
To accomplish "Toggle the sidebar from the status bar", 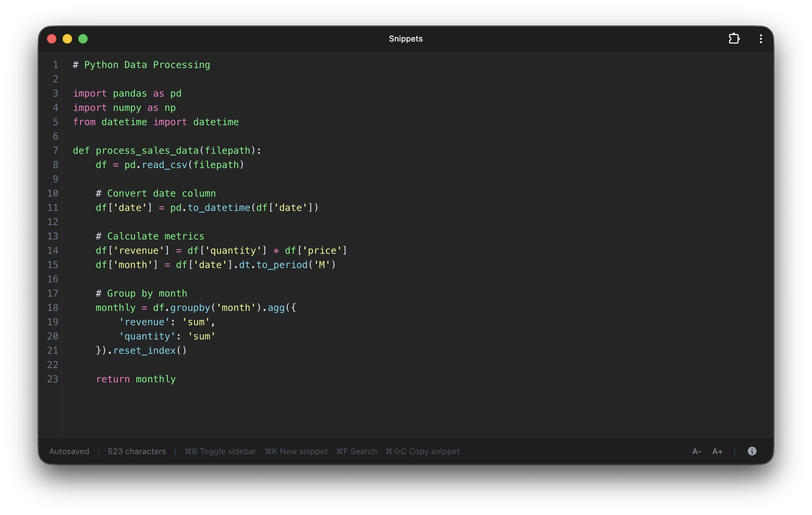I will 220,451.
